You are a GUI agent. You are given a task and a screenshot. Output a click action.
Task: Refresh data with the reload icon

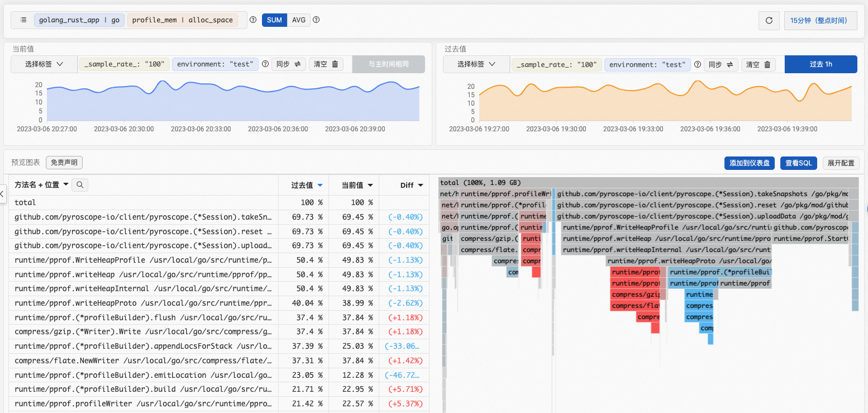tap(769, 21)
